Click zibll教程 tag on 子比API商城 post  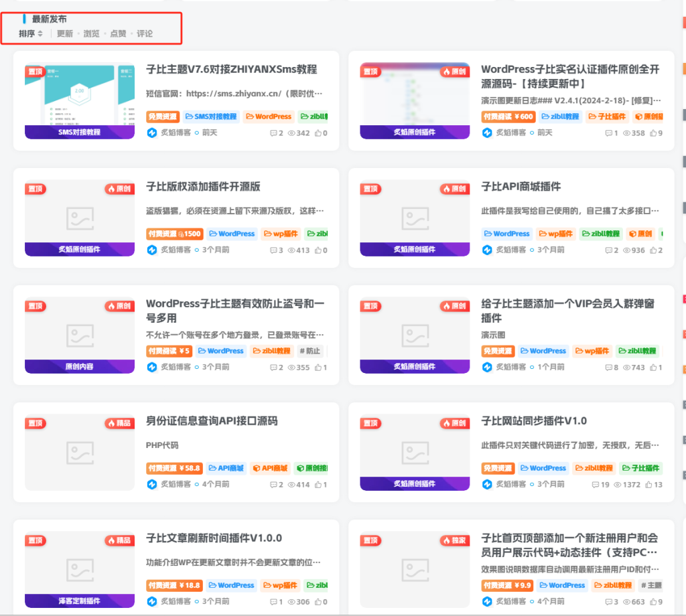601,234
